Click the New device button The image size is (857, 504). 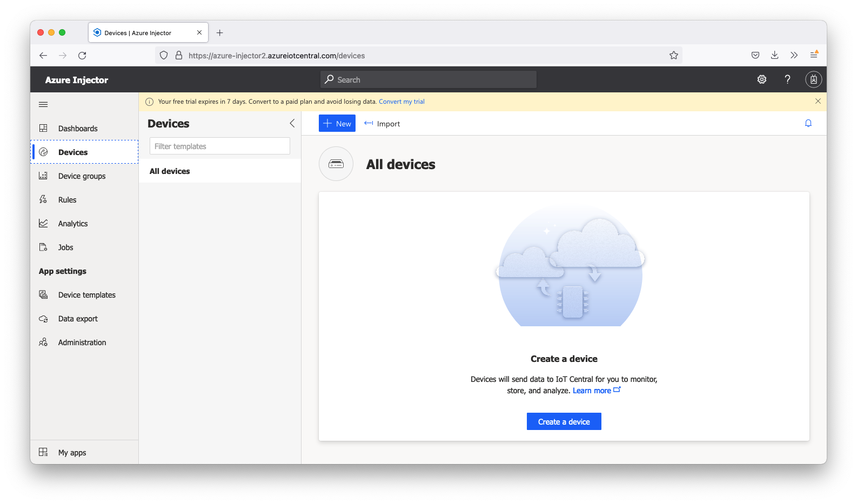[x=337, y=123]
